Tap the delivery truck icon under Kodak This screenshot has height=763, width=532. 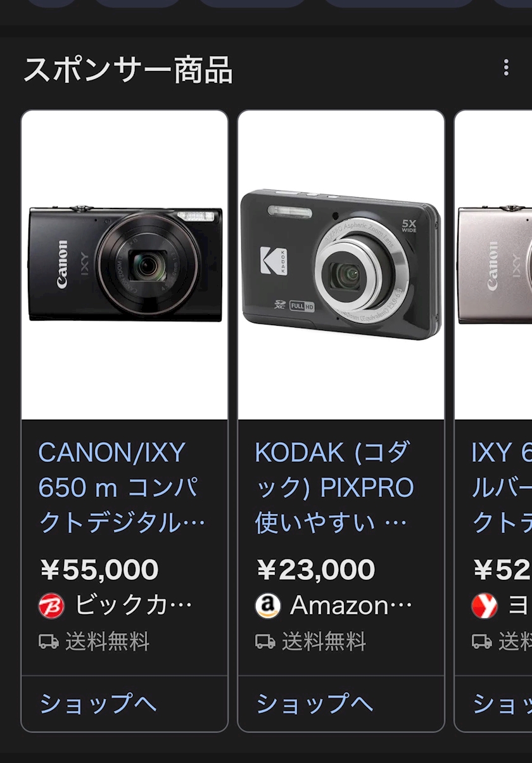click(x=265, y=642)
